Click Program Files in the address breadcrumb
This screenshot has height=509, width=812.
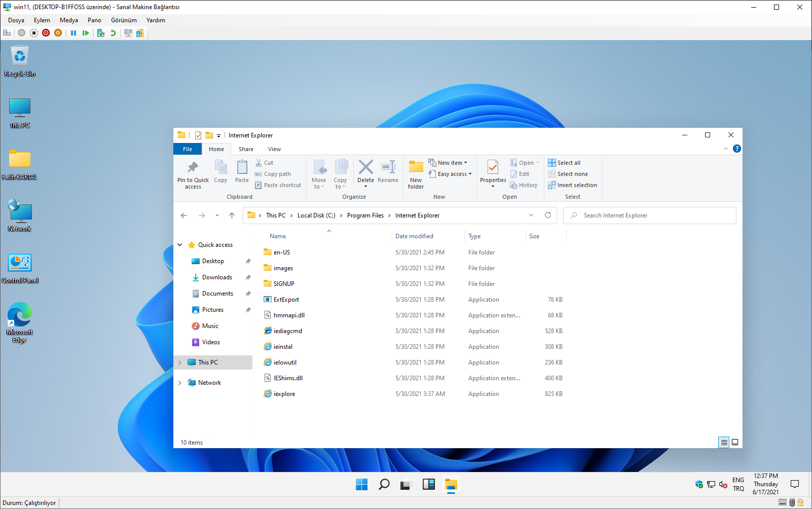click(365, 215)
